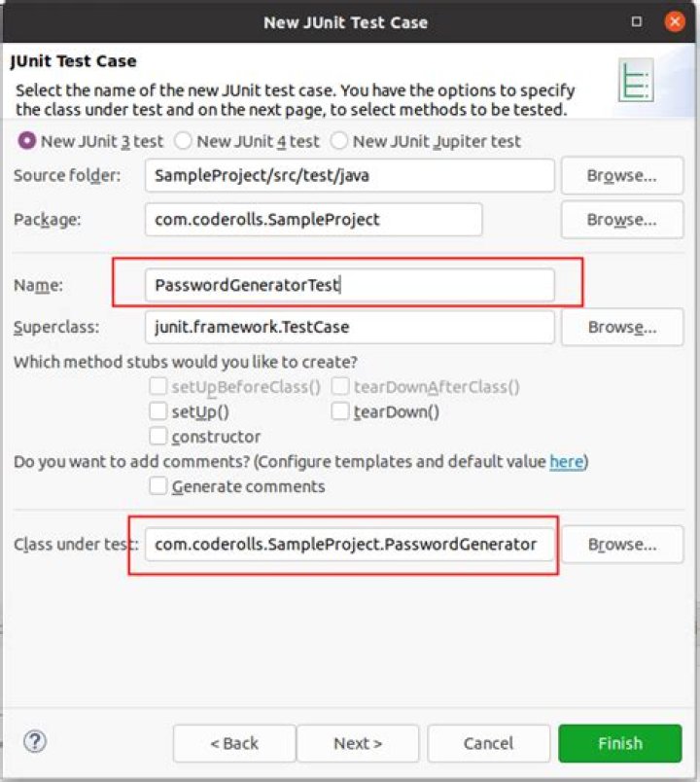This screenshot has height=782, width=700.
Task: Click the help question mark icon
Action: coord(35,742)
